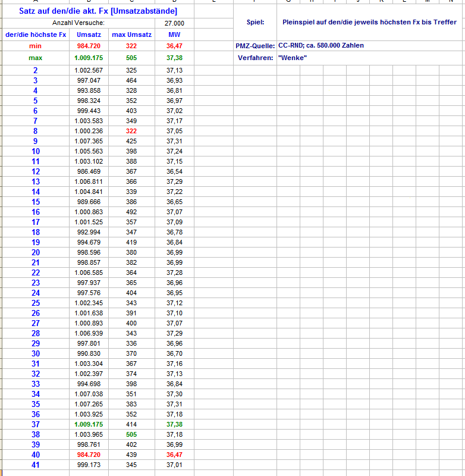The height and width of the screenshot is (476, 465).
Task: Click max Umsatz value 374
Action: tap(131, 374)
